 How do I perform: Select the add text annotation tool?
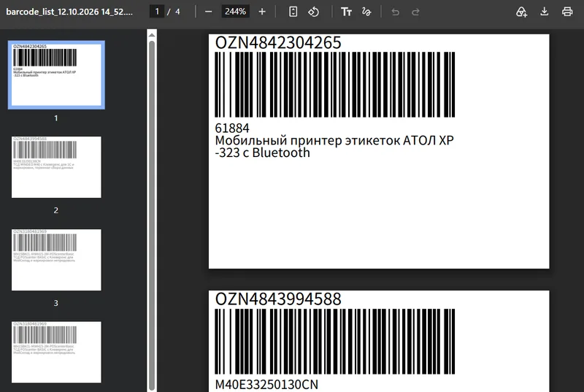(346, 12)
